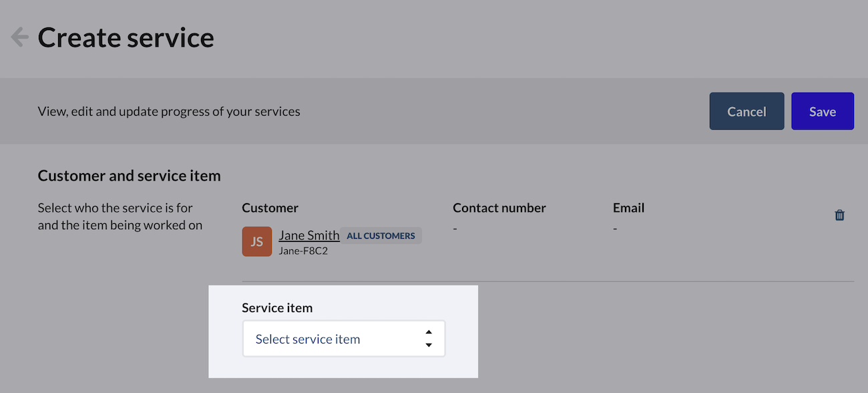
Task: Delete customer with the trash icon
Action: pyautogui.click(x=839, y=215)
